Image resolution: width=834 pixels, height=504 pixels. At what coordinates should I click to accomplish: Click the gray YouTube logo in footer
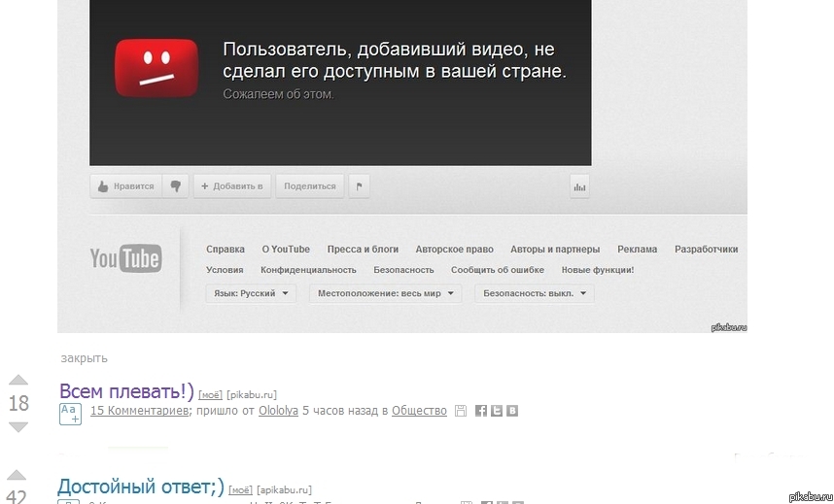pyautogui.click(x=126, y=258)
